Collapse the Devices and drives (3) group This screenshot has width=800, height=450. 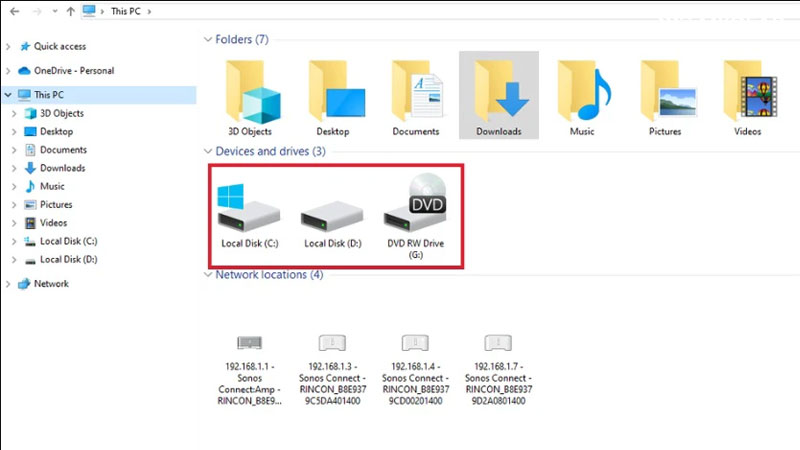pos(208,151)
